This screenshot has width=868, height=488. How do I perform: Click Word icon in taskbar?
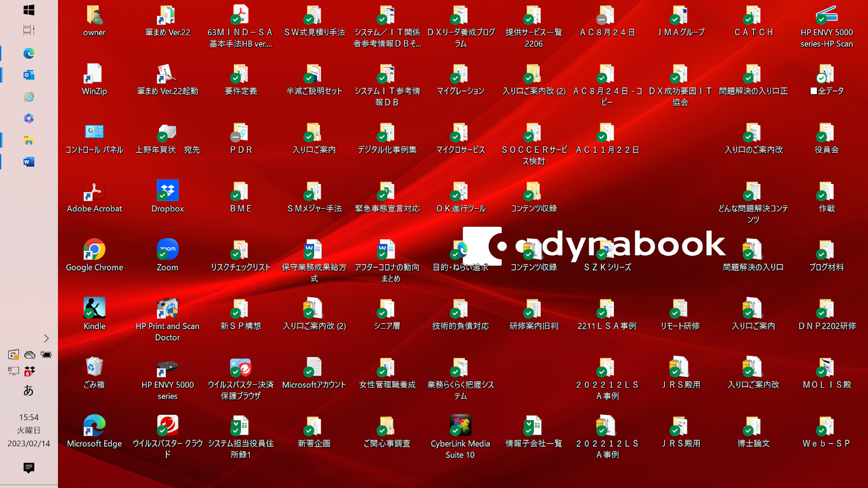tap(29, 162)
